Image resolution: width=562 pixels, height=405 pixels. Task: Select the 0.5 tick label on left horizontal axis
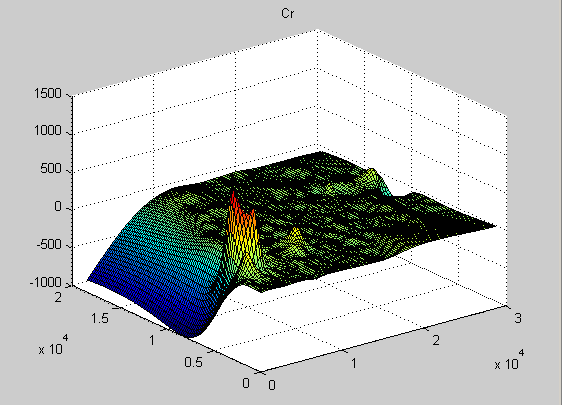[194, 362]
